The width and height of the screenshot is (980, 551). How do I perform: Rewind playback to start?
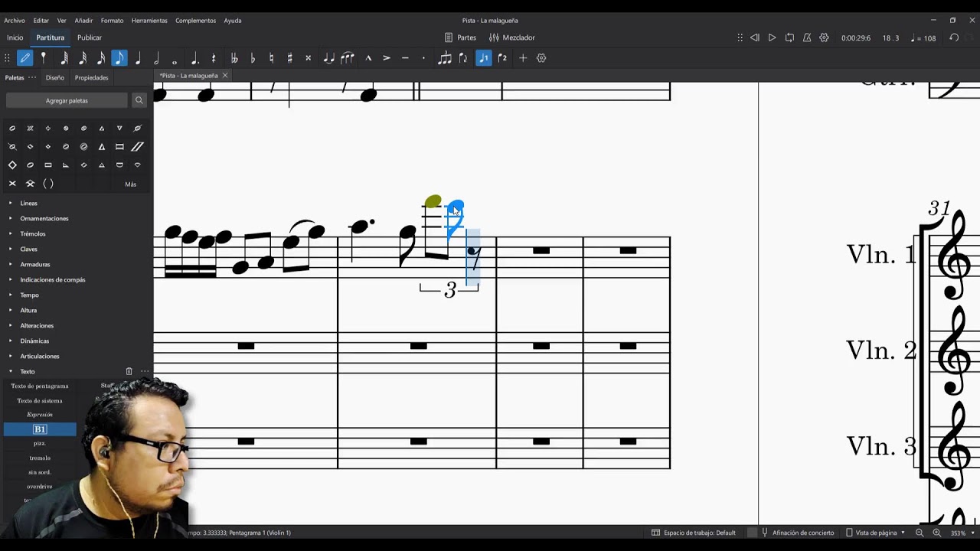coord(755,37)
